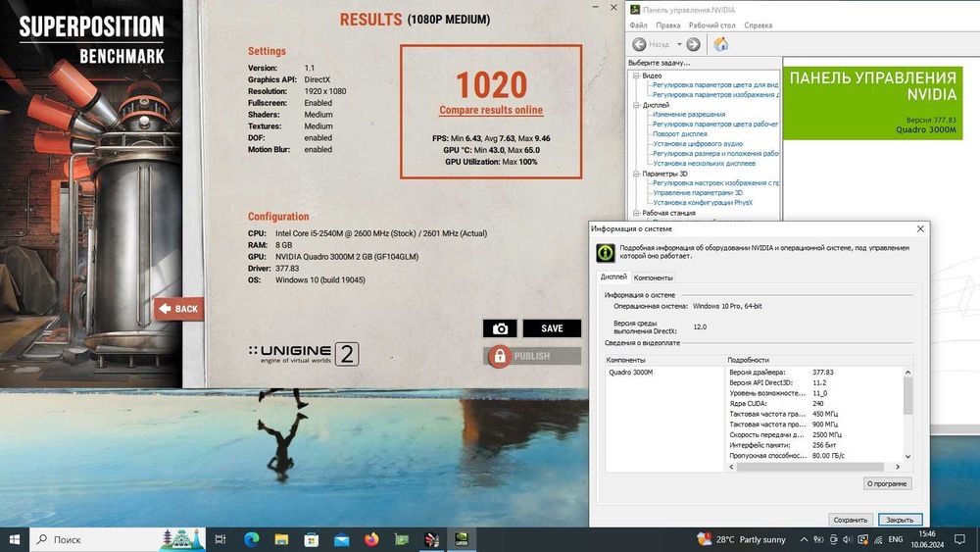Image resolution: width=980 pixels, height=552 pixels.
Task: Open the graphics card icon app on taskbar
Action: (x=401, y=539)
